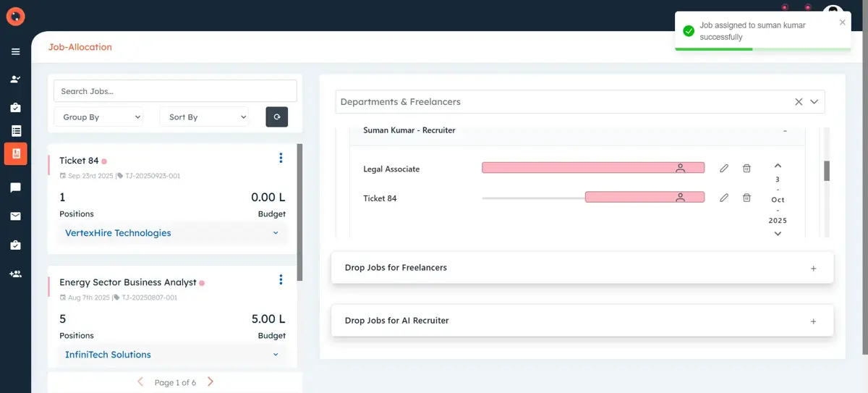Screen dimensions: 868x393
Task: Open the hamburger menu in sidebar
Action: 15,51
